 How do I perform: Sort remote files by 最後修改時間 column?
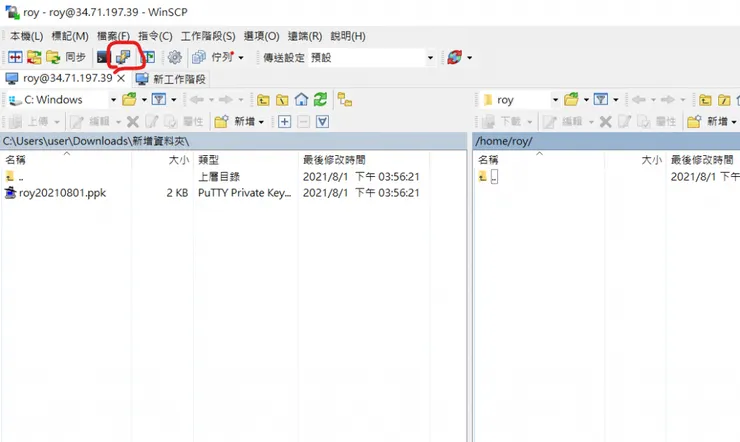(702, 160)
